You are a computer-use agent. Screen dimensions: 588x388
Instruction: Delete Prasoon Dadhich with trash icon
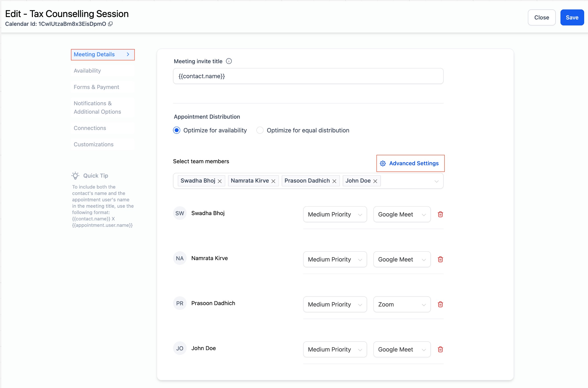440,304
